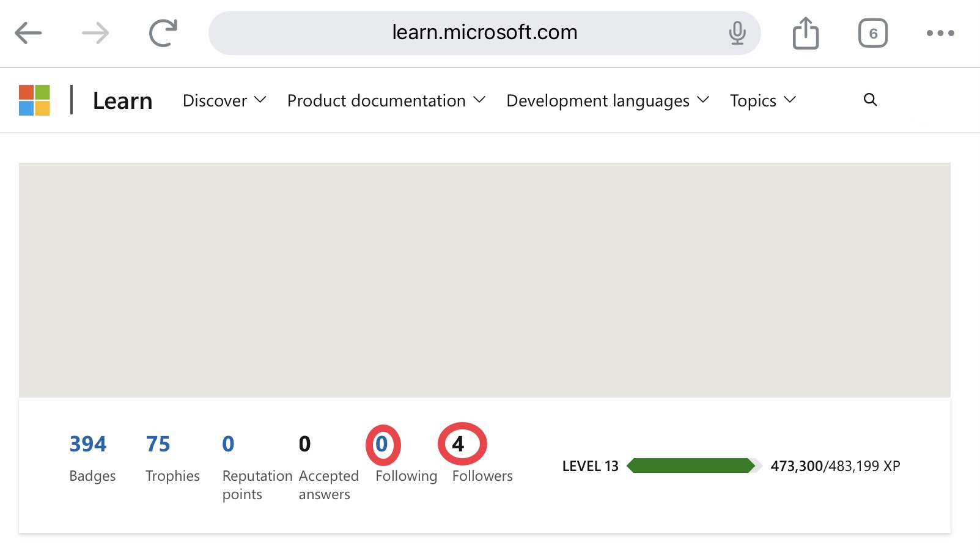The height and width of the screenshot is (556, 980).
Task: Click the green Level 13 progress bar
Action: tap(694, 466)
